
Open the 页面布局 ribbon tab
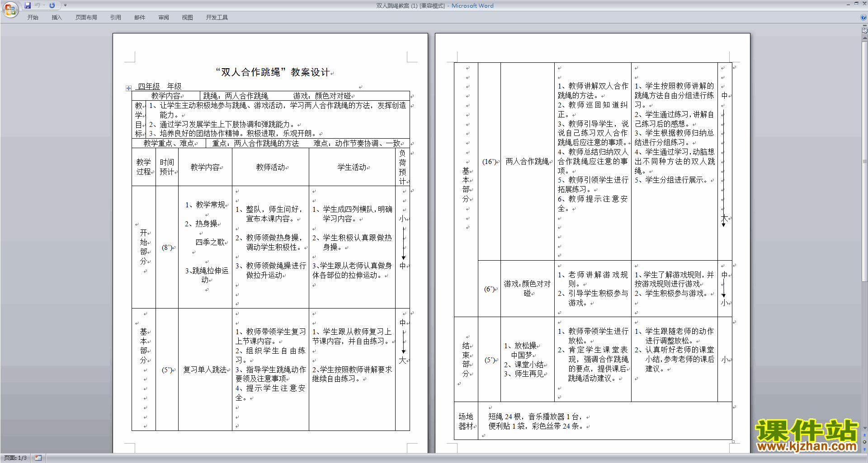coord(86,17)
